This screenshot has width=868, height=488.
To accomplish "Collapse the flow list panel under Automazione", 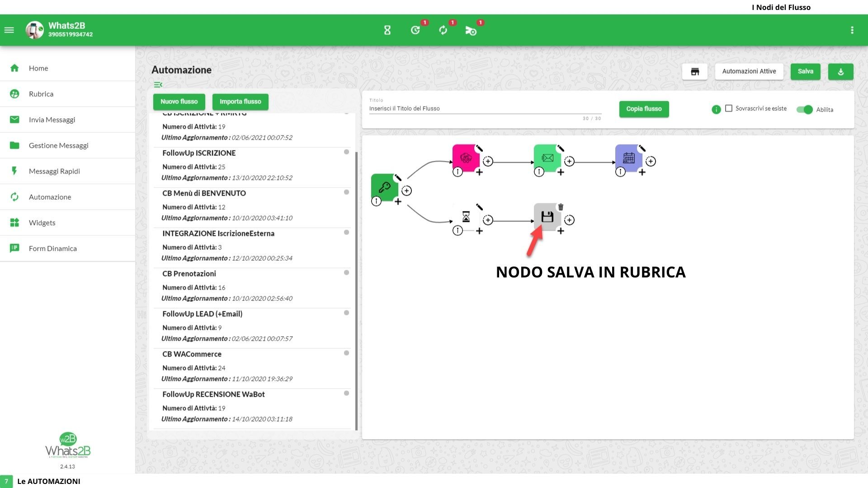I will [158, 84].
